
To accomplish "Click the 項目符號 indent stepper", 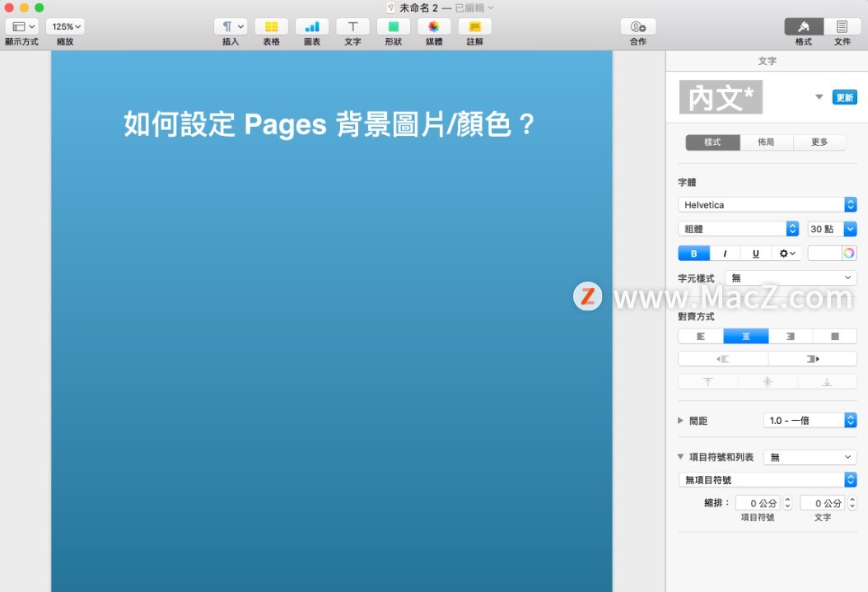I will tap(788, 503).
